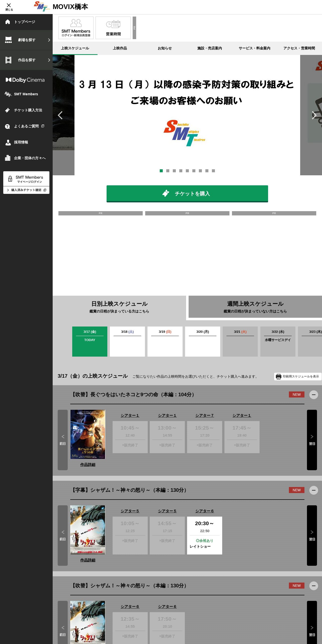
Task: Select 3/20 (月) date
Action: (x=203, y=342)
